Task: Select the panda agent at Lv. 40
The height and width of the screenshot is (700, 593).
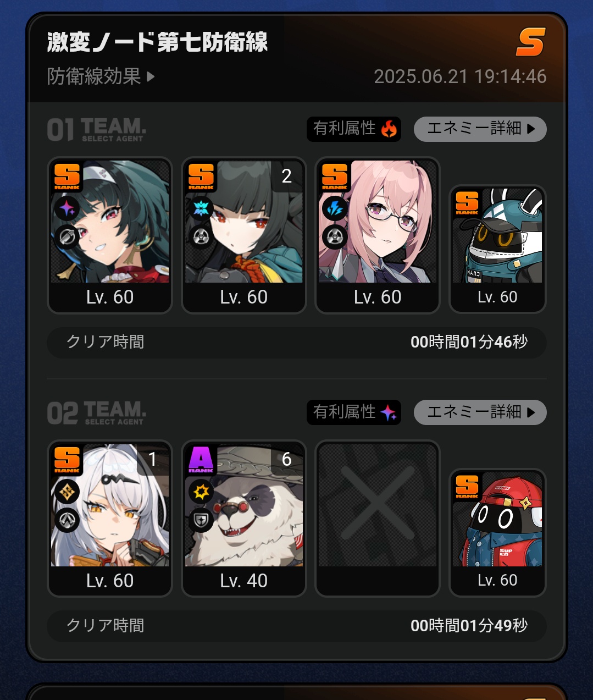Action: pyautogui.click(x=244, y=519)
